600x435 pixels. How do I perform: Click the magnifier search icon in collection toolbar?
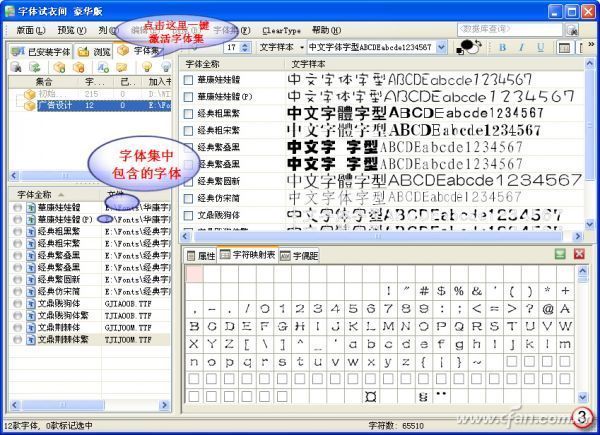pos(16,67)
